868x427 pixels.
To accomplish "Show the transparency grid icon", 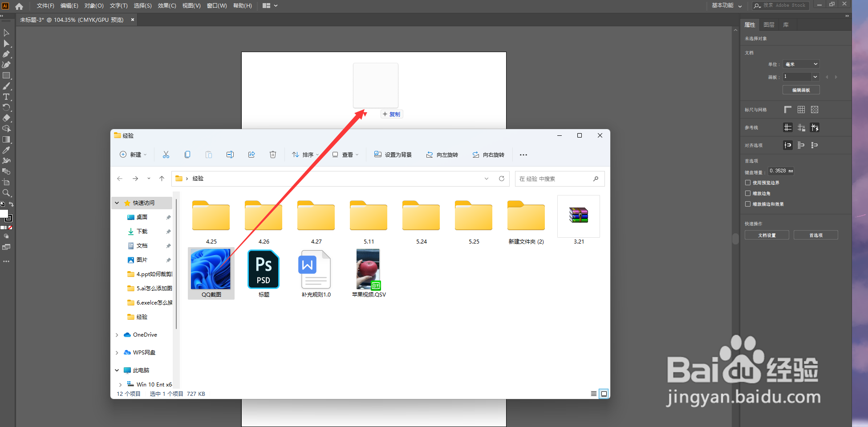I will click(815, 110).
